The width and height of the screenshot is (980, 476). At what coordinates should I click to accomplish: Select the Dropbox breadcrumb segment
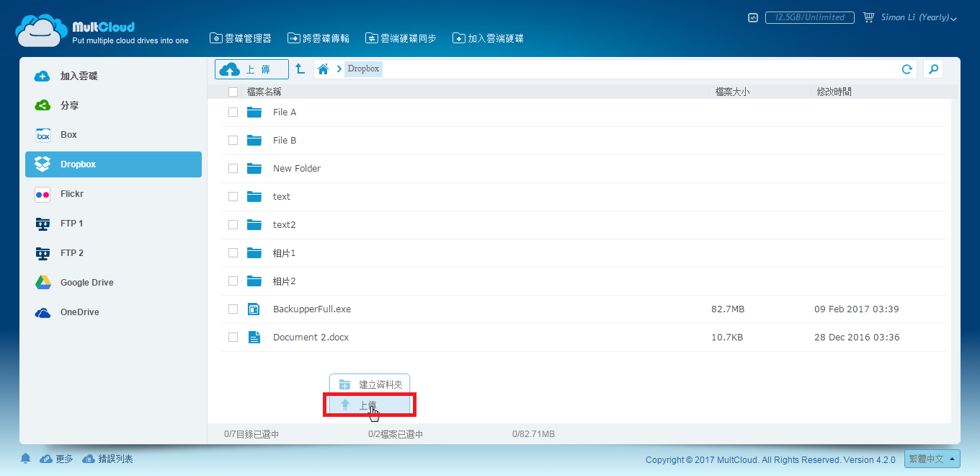(363, 69)
